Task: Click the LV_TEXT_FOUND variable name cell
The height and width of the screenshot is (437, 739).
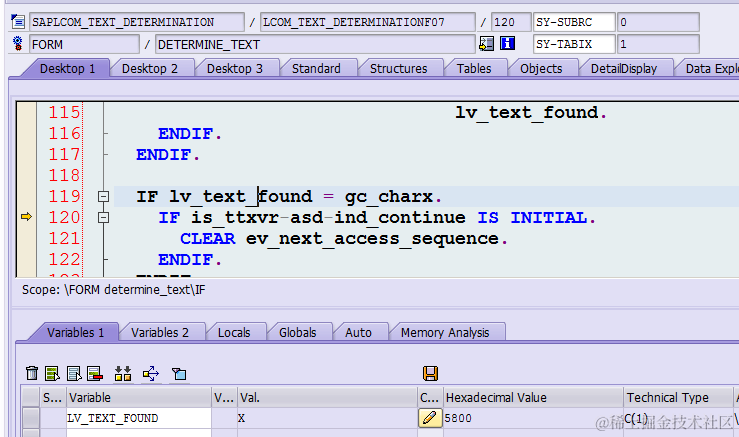Action: click(139, 418)
